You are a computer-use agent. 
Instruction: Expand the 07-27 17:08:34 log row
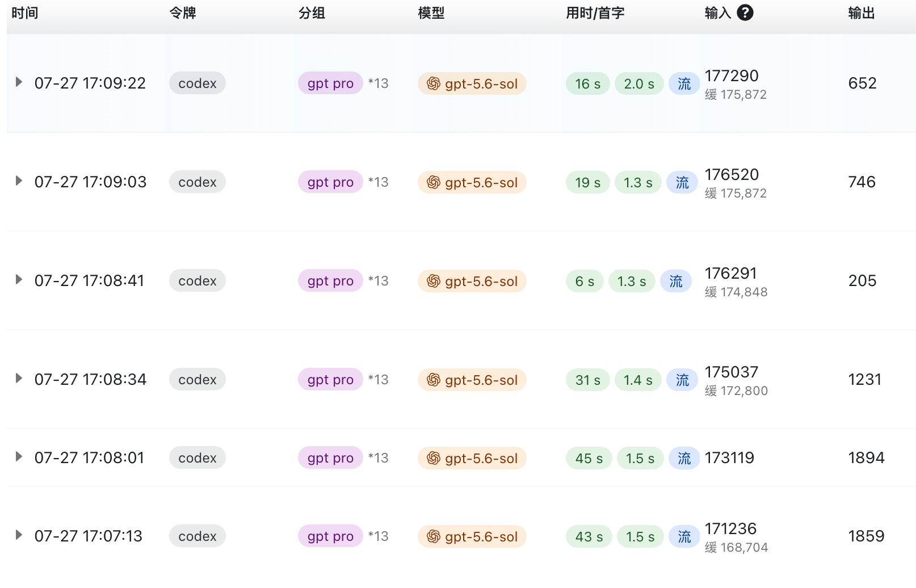click(x=19, y=379)
